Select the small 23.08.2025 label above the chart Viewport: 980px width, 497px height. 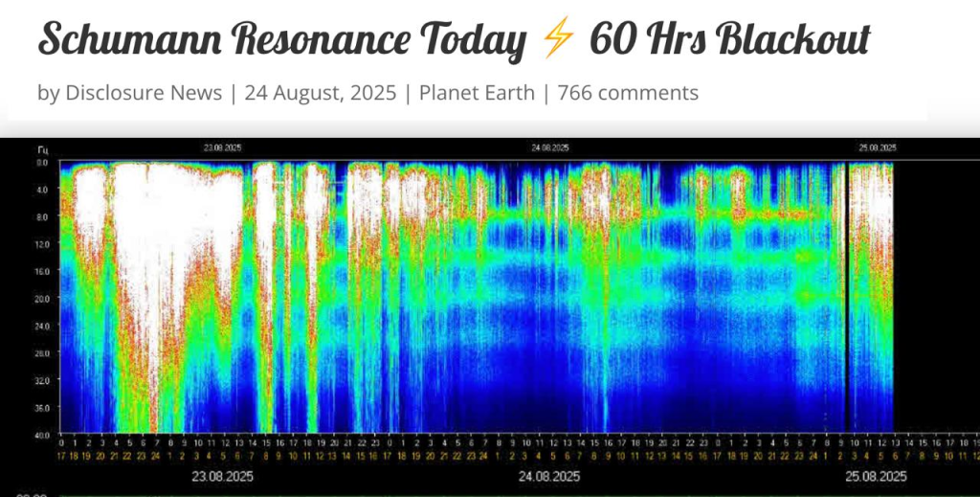click(x=221, y=148)
